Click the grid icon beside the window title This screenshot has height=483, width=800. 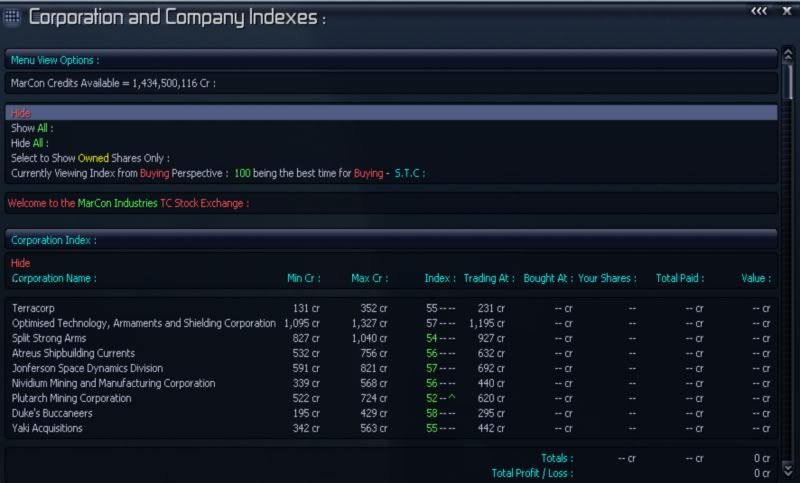pos(12,18)
